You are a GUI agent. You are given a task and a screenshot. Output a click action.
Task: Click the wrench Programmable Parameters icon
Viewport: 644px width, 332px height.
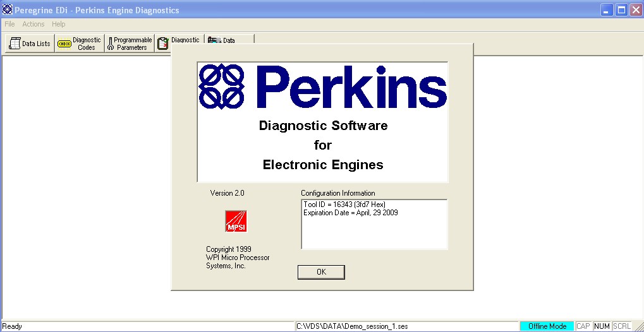(x=110, y=44)
